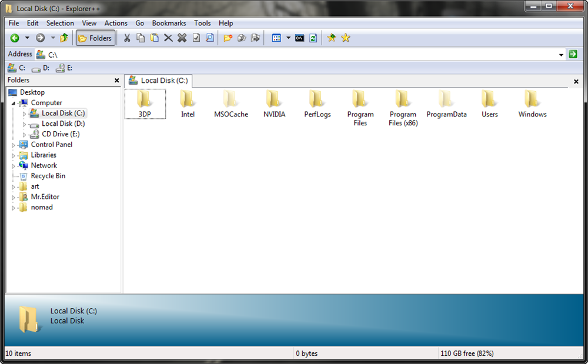Select the 3DP folder
Viewport: 588px width, 364px height.
click(145, 104)
